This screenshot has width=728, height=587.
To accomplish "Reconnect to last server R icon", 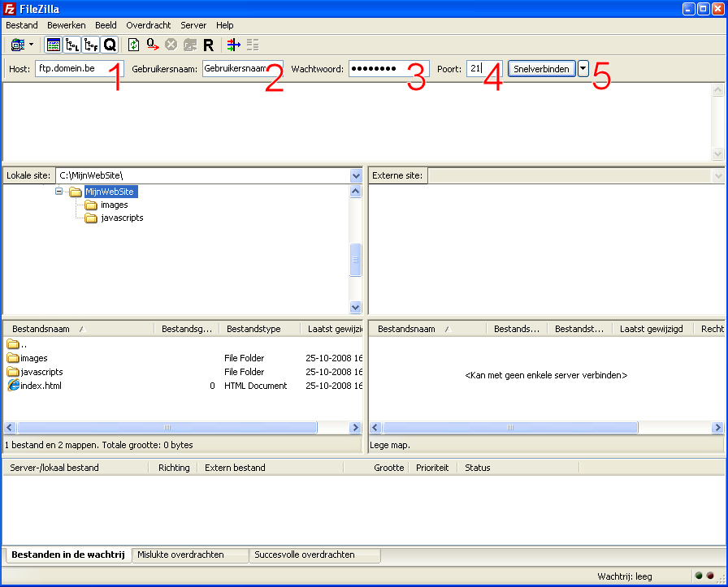I will tap(209, 45).
